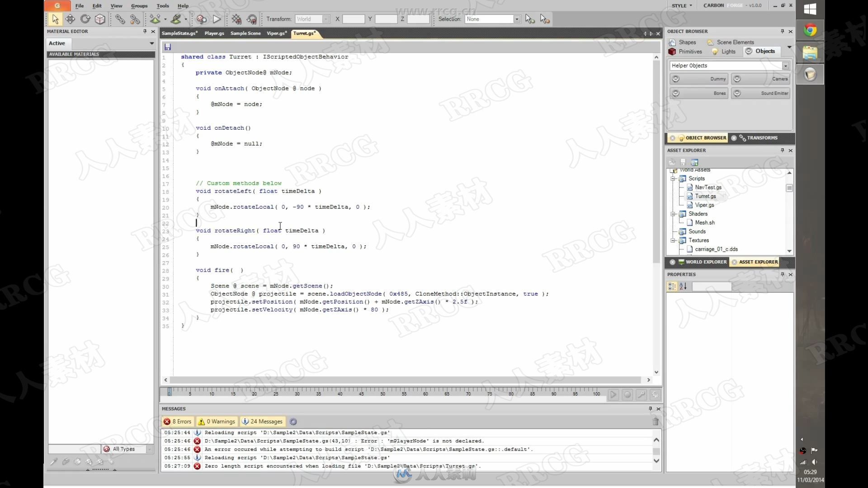Toggle the 24 Messages filter

[x=262, y=422]
